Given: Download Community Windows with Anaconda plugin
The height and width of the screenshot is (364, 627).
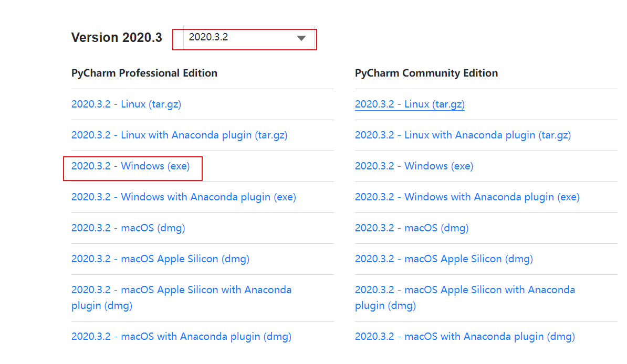Looking at the screenshot, I should [467, 197].
